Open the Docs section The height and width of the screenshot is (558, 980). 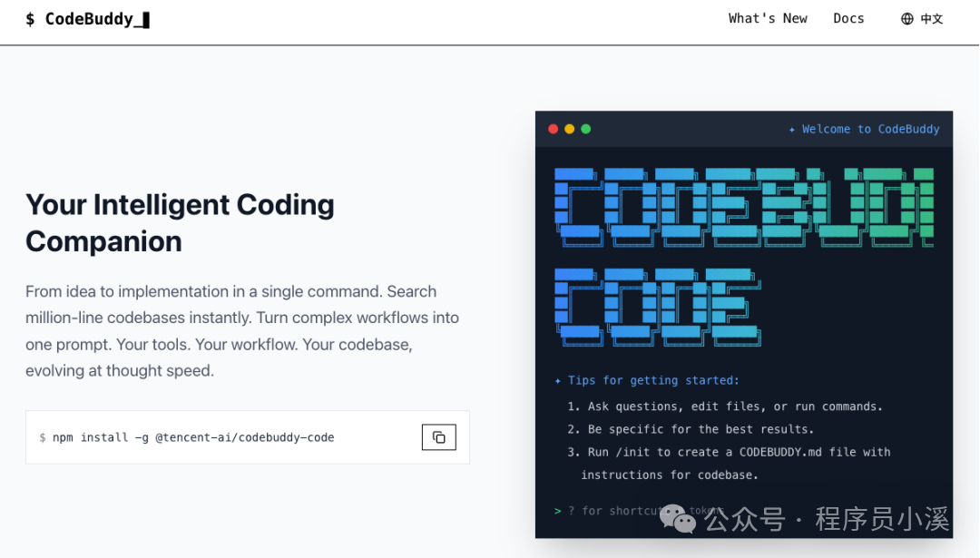pyautogui.click(x=848, y=17)
